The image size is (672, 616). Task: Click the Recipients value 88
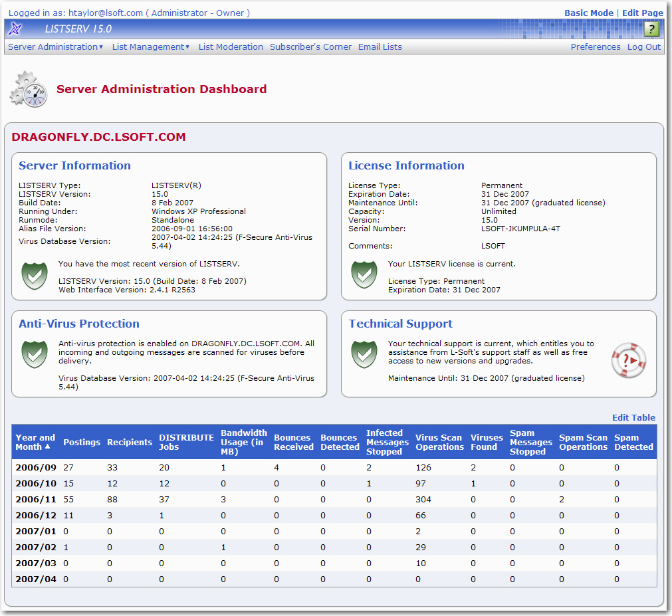click(x=112, y=499)
